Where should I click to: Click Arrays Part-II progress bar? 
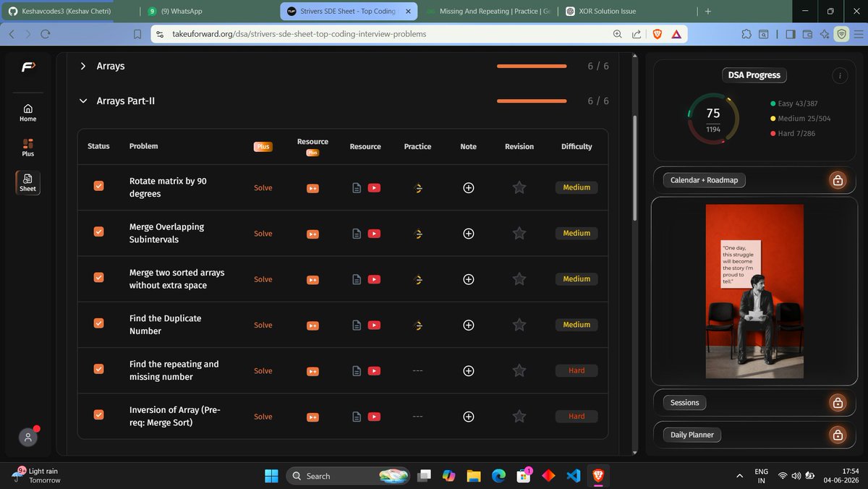(x=532, y=101)
